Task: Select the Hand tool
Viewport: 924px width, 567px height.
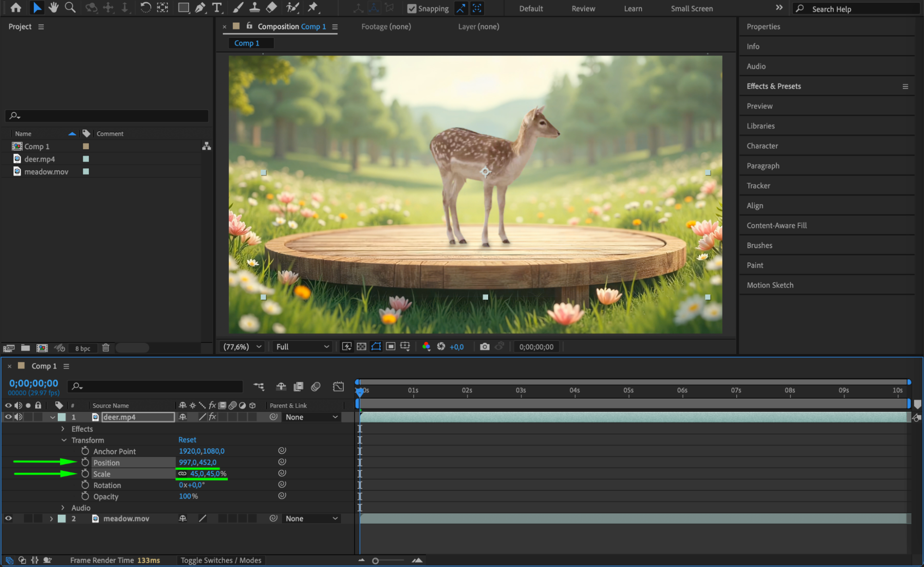Action: [54, 7]
